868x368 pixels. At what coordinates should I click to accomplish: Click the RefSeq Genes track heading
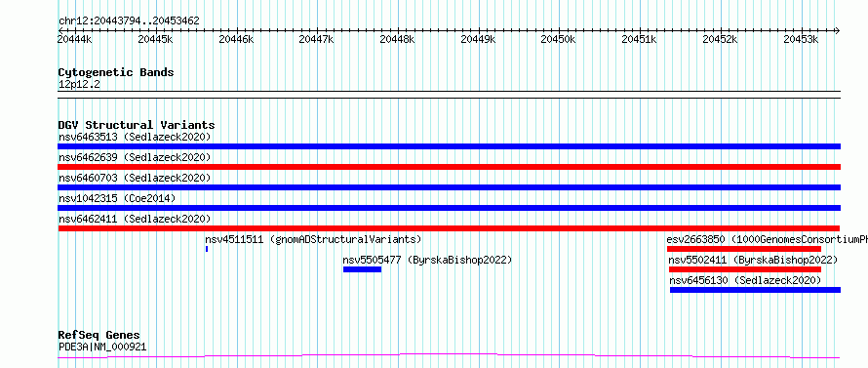tap(99, 336)
